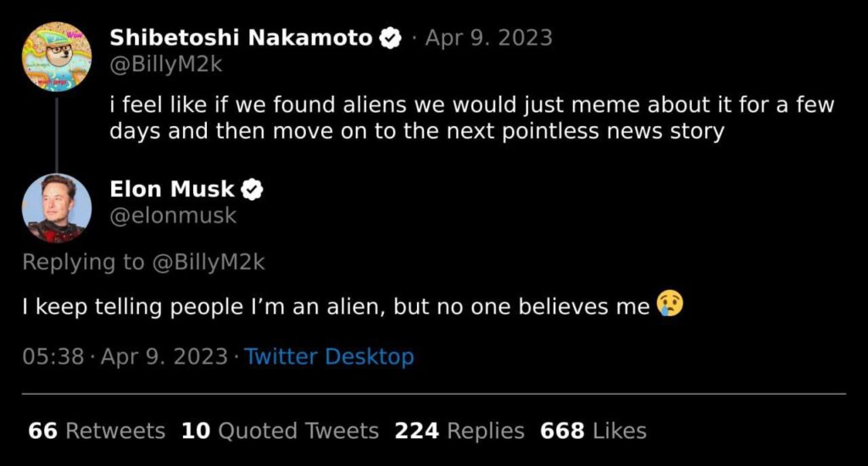Click the crying face emoji in the reply
Image resolution: width=868 pixels, height=466 pixels.
coord(669,305)
